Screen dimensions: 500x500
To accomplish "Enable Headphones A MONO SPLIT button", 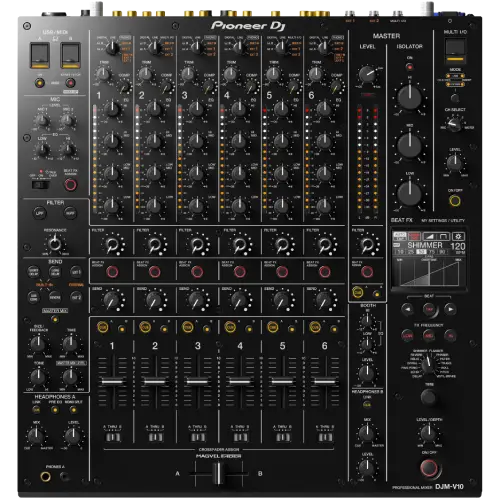I will coord(74,410).
